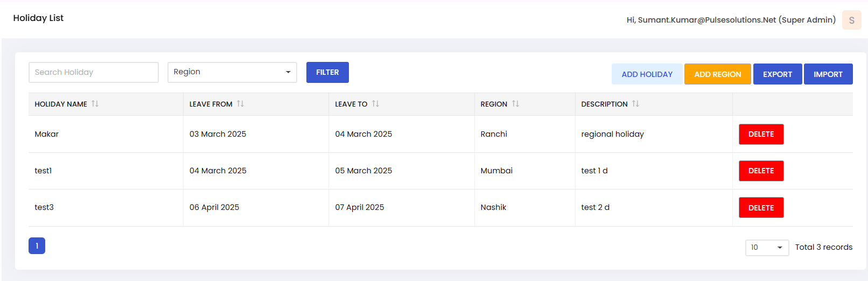The height and width of the screenshot is (281, 868).
Task: Open the page size dropdown showing 10
Action: point(767,248)
